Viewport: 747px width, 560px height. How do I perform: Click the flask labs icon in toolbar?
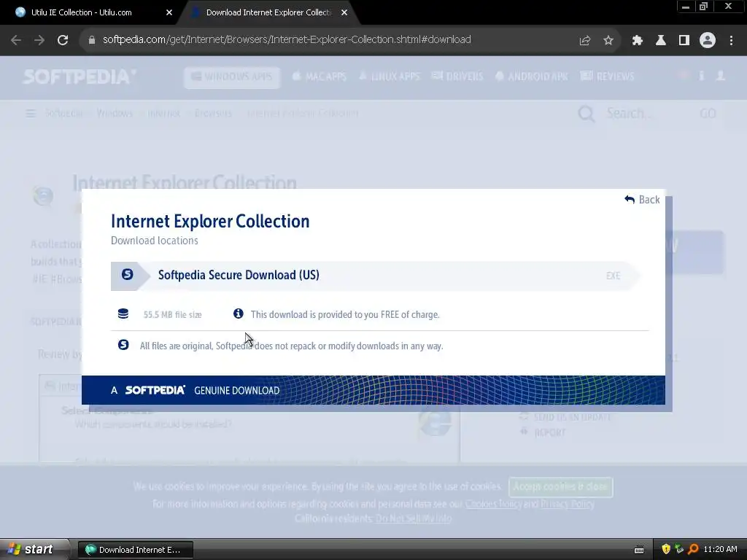coord(661,41)
